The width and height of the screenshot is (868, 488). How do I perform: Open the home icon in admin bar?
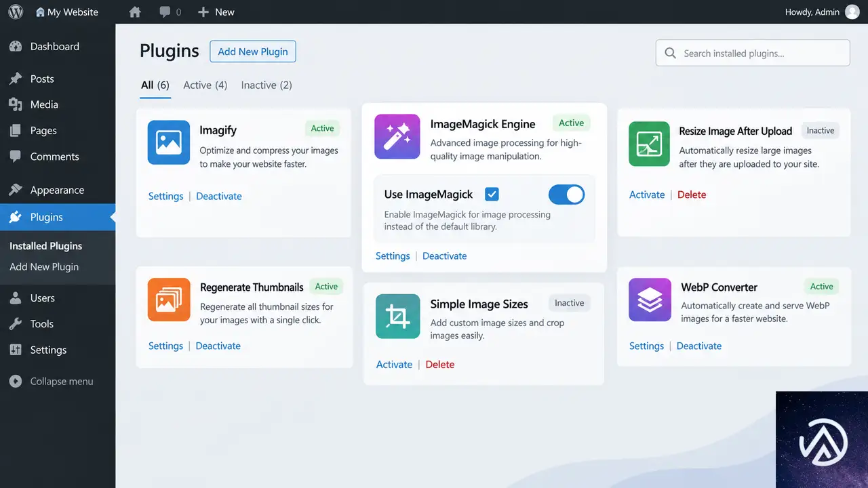tap(135, 12)
